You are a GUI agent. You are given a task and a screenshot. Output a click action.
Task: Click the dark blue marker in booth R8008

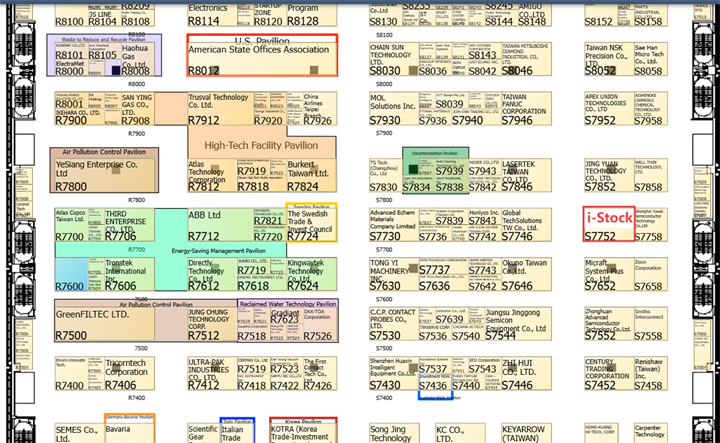(116, 70)
